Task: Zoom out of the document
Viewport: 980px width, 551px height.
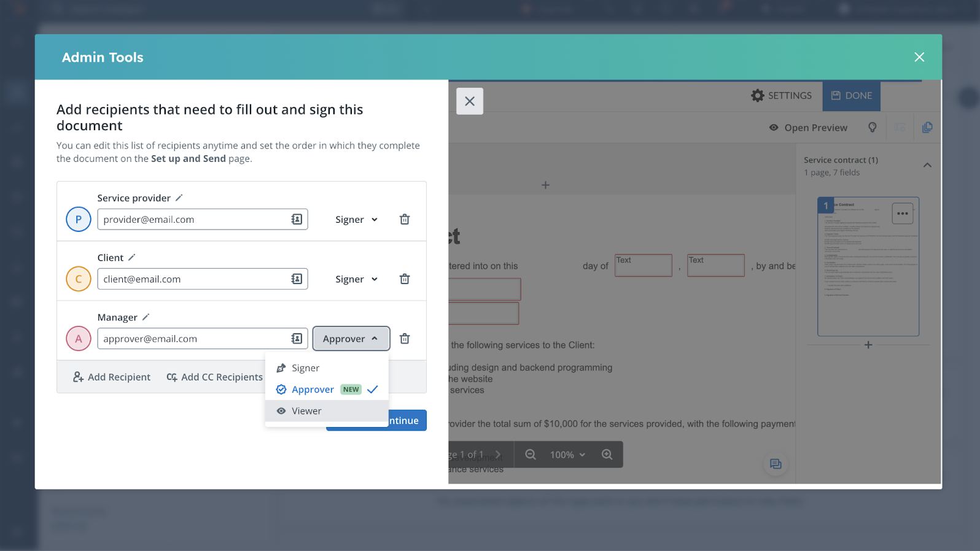Action: coord(531,455)
